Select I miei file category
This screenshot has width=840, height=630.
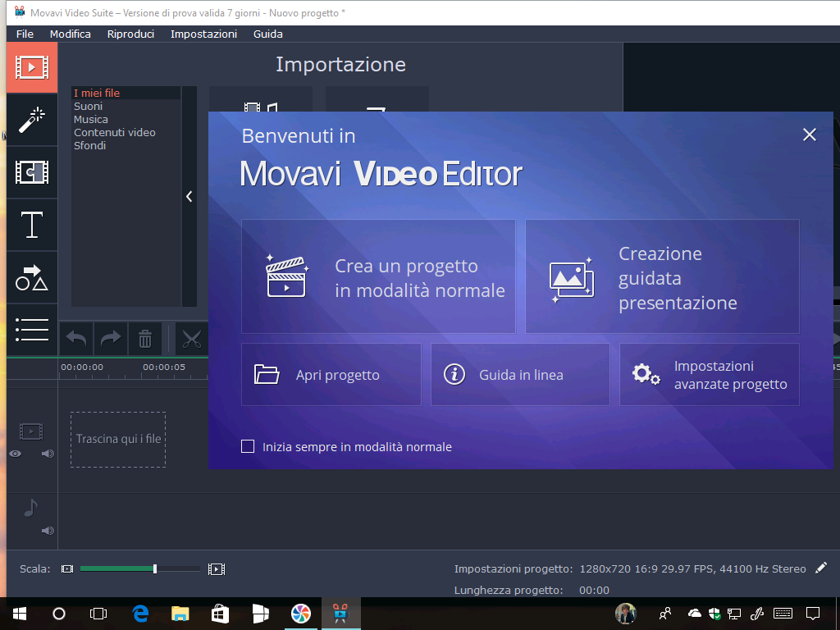point(126,93)
